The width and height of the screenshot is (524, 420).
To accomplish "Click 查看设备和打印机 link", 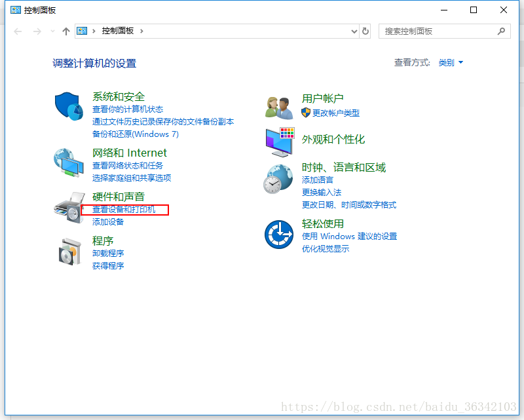I will pyautogui.click(x=124, y=210).
